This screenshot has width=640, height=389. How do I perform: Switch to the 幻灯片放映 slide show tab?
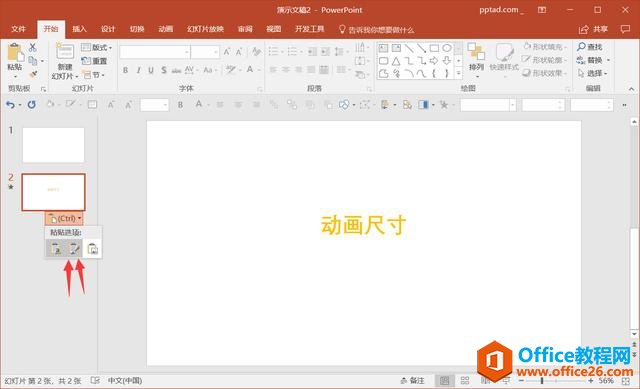click(205, 29)
